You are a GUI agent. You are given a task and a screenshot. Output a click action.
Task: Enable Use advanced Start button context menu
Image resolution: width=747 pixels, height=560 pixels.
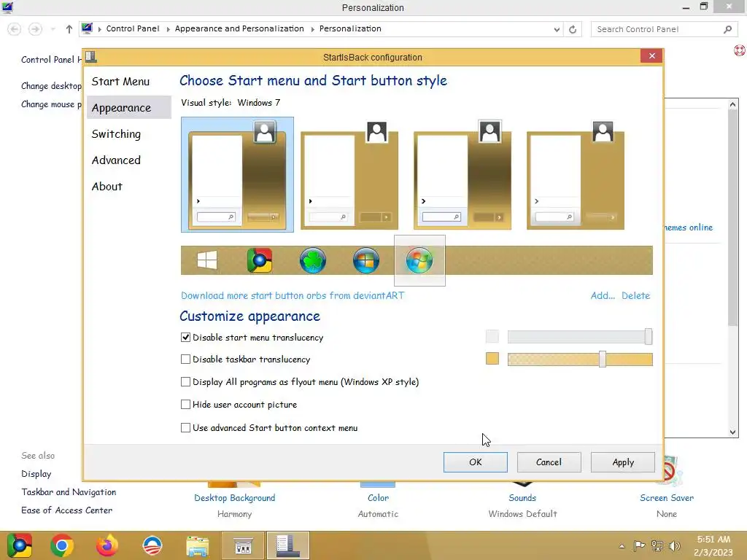coord(186,427)
